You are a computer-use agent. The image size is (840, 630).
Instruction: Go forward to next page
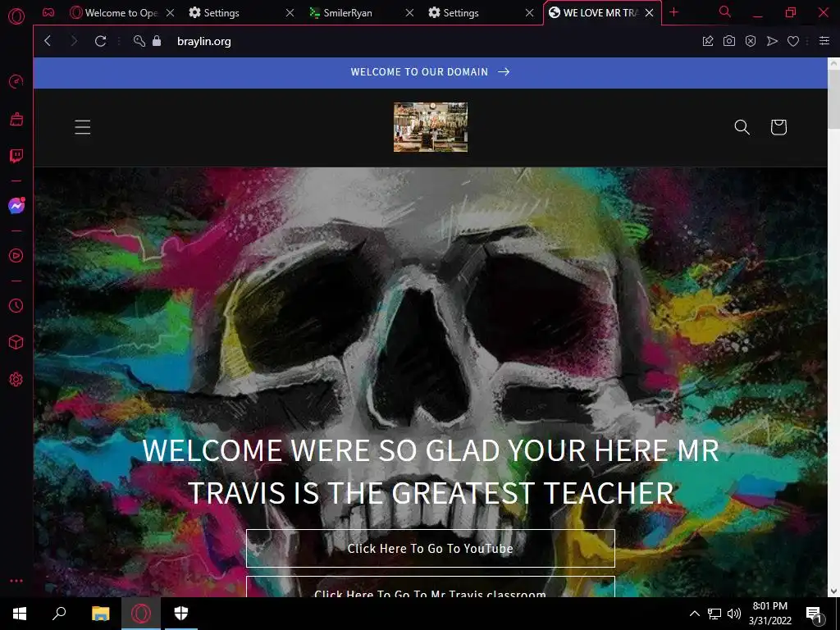coord(74,41)
